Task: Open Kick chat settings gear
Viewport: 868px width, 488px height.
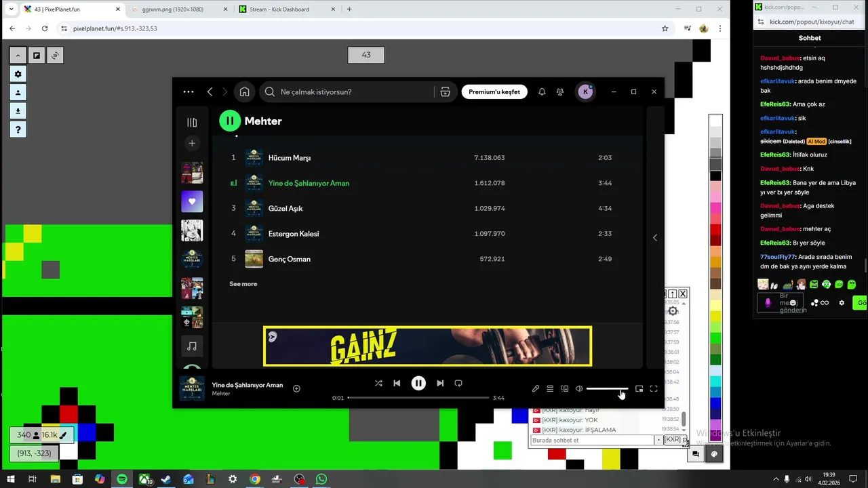Action: pyautogui.click(x=842, y=303)
